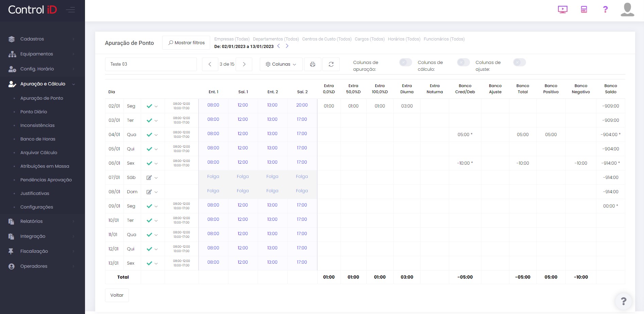Open the video tutorial monitor icon

[563, 10]
